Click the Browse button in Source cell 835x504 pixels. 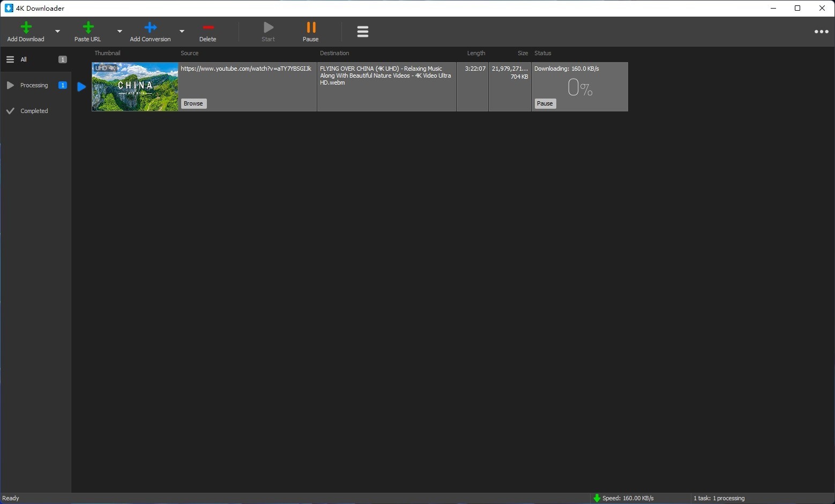click(x=193, y=103)
